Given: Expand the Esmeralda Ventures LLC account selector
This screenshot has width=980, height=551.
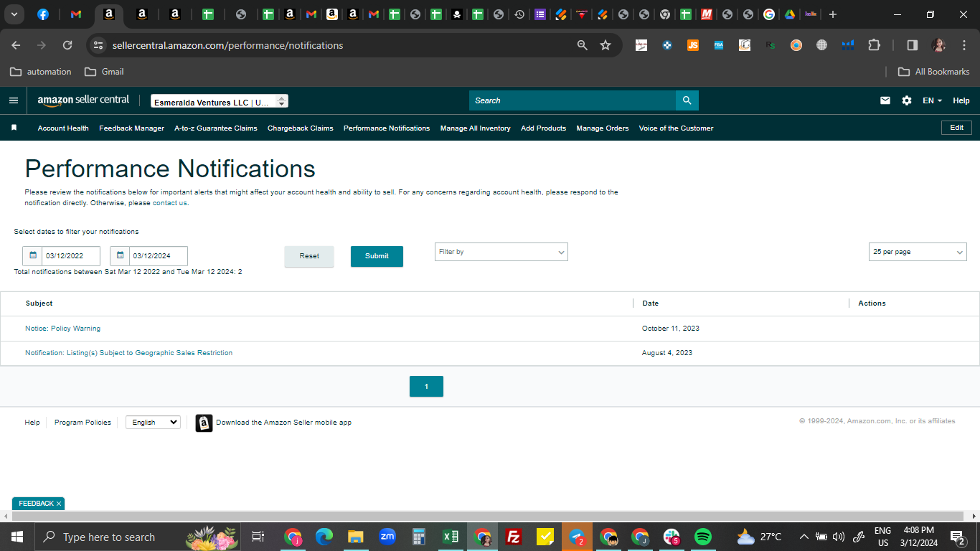Looking at the screenshot, I should tap(220, 102).
